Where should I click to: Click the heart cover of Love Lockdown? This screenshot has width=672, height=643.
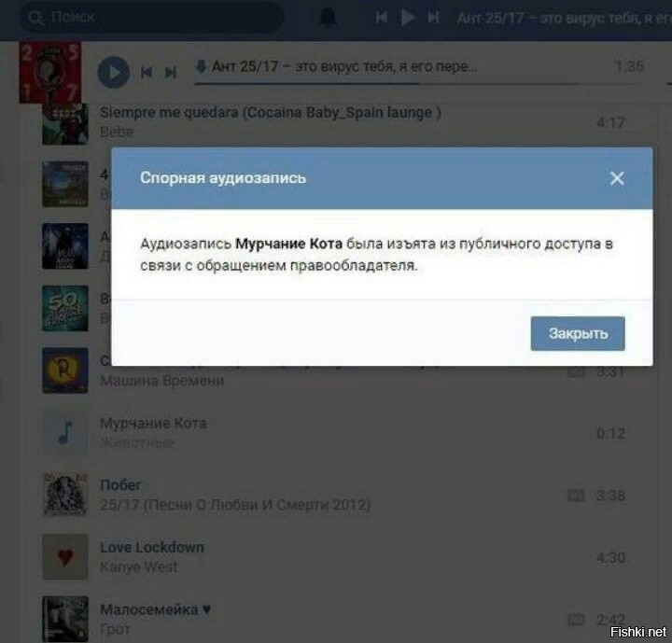pyautogui.click(x=65, y=557)
